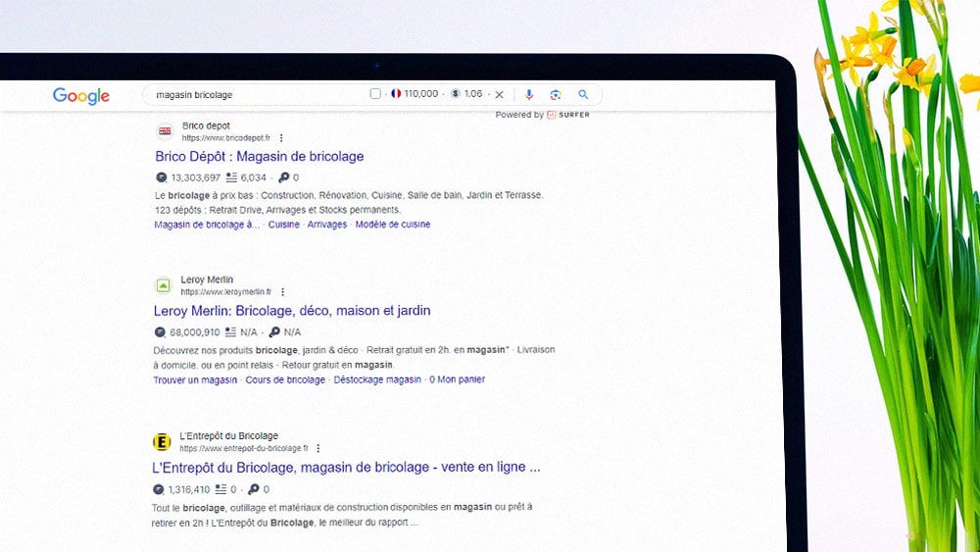Viewport: 980px width, 552px height.
Task: Open the 0 Mon panier sitelink
Action: tap(457, 379)
